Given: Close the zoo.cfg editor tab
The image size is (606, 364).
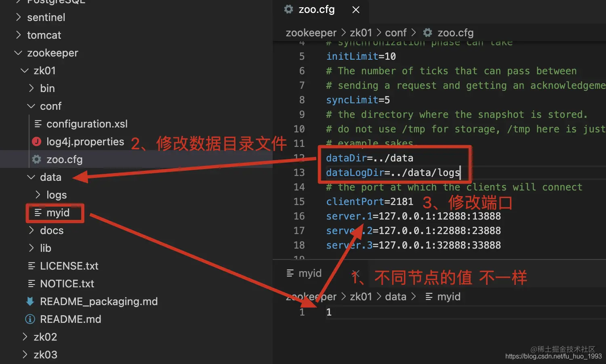Looking at the screenshot, I should tap(356, 10).
